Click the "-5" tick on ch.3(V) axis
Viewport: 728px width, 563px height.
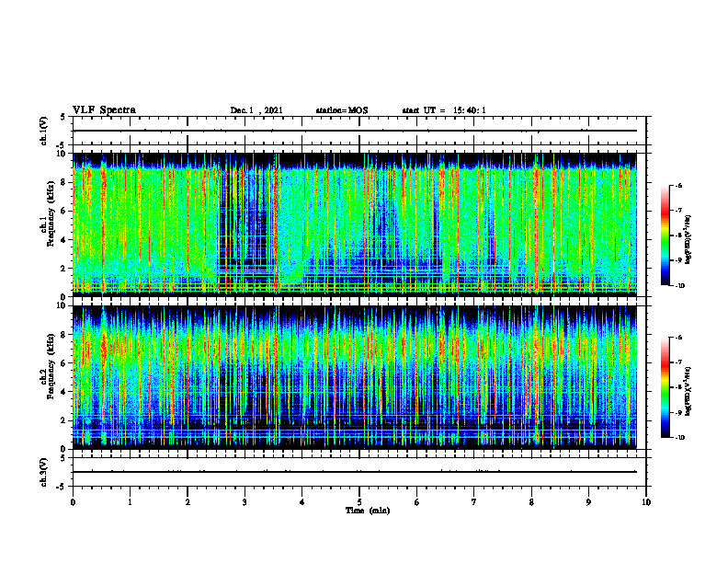point(62,487)
